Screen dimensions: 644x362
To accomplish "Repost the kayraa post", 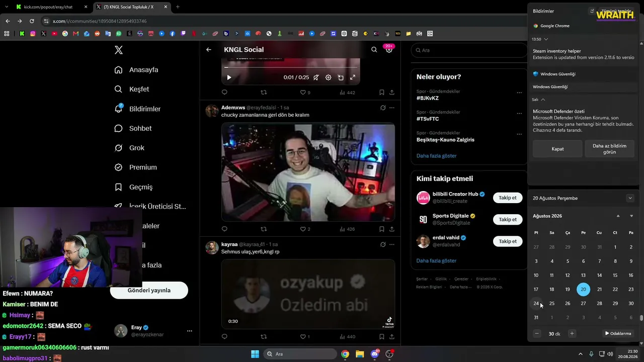I will point(264,337).
